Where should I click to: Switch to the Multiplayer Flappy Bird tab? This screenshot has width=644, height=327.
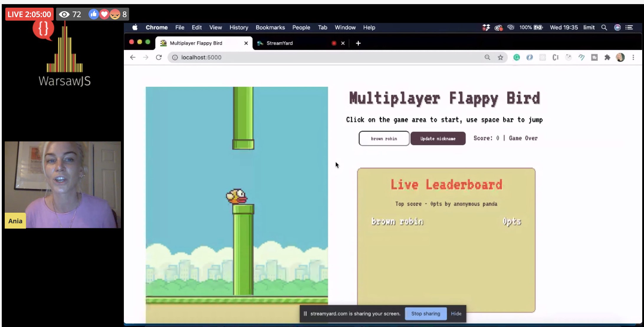click(x=204, y=43)
